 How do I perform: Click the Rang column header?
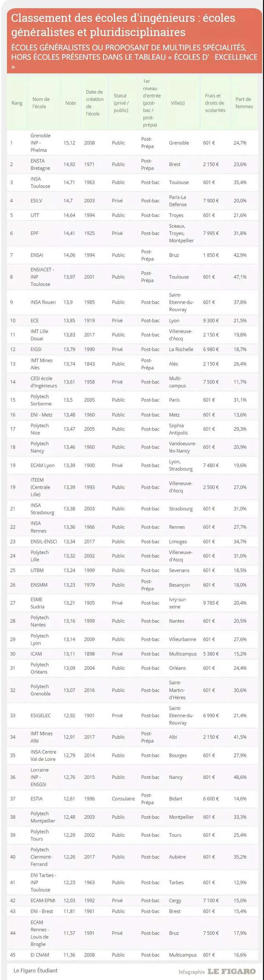[x=17, y=103]
